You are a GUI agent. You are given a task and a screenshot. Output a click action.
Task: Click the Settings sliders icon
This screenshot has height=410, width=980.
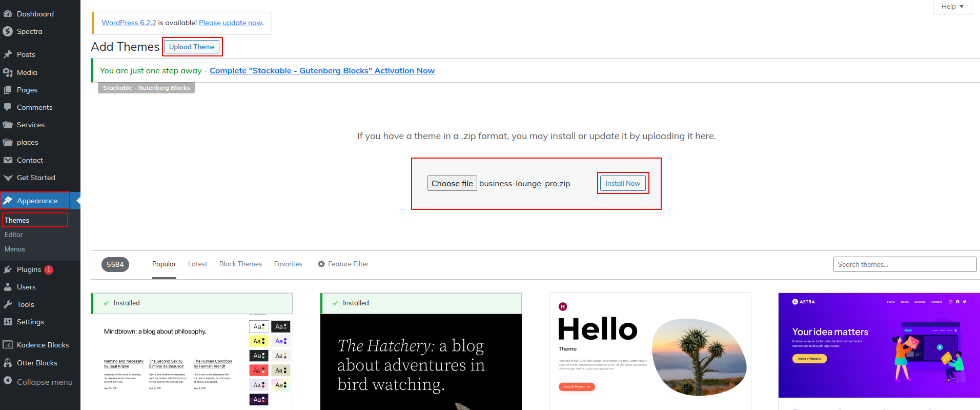point(8,322)
